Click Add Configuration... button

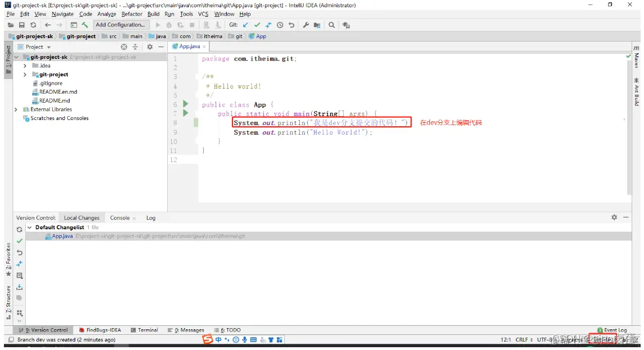pos(120,25)
